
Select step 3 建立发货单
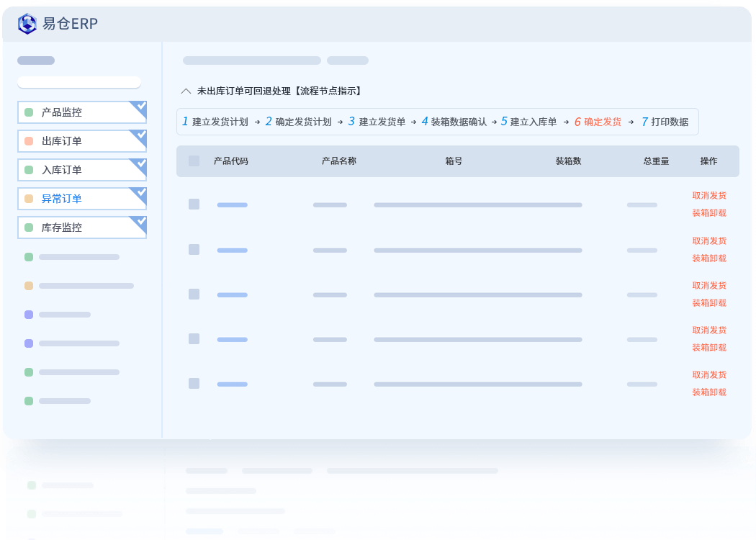[377, 122]
